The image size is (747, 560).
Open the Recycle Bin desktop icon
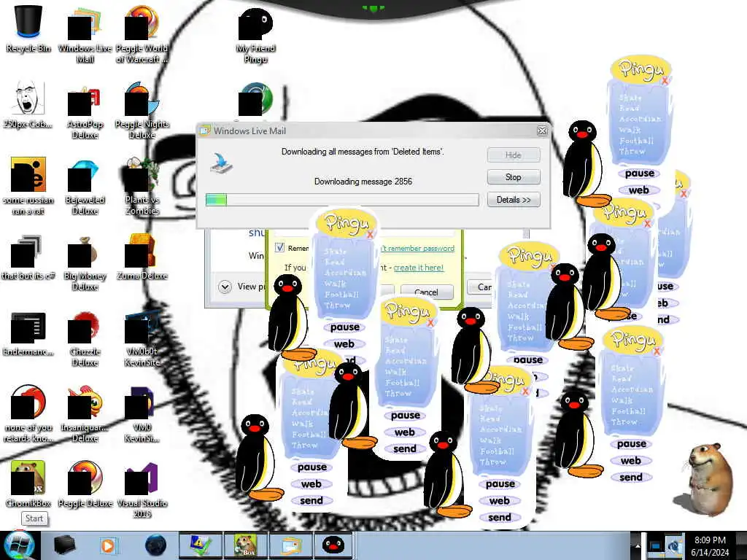pyautogui.click(x=28, y=28)
